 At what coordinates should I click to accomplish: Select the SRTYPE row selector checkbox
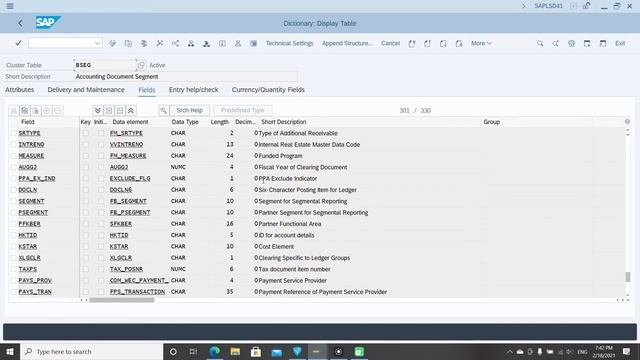tap(13, 133)
